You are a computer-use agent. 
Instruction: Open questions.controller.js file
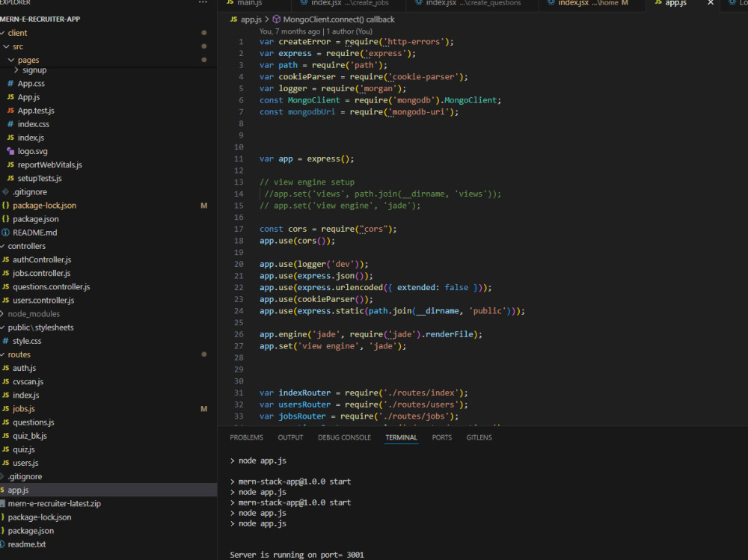click(x=51, y=287)
